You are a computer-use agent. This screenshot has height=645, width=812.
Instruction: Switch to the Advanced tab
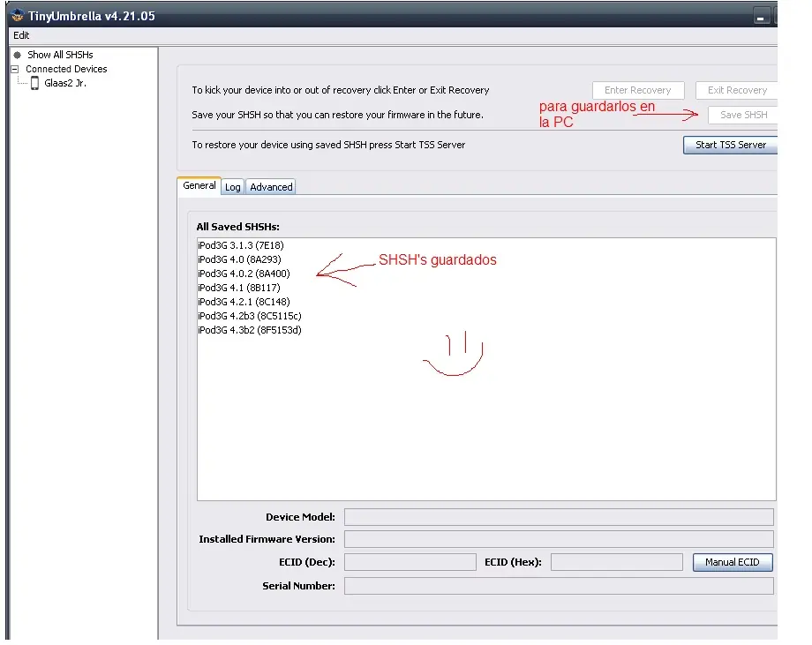tap(271, 187)
